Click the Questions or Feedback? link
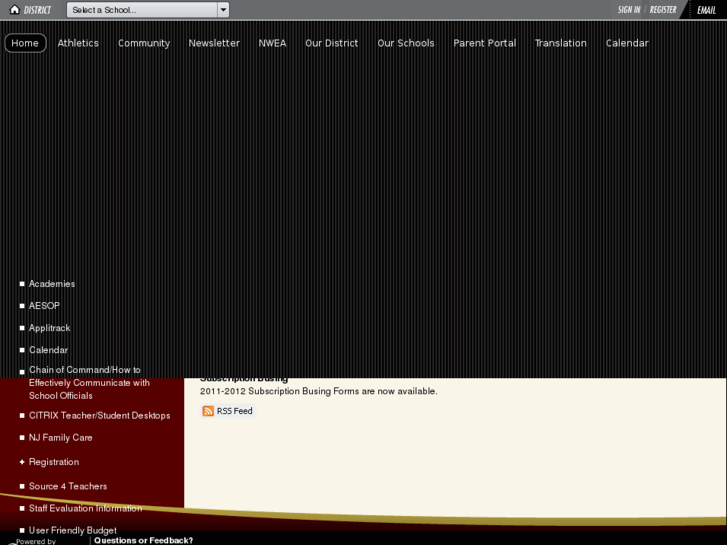 [144, 540]
